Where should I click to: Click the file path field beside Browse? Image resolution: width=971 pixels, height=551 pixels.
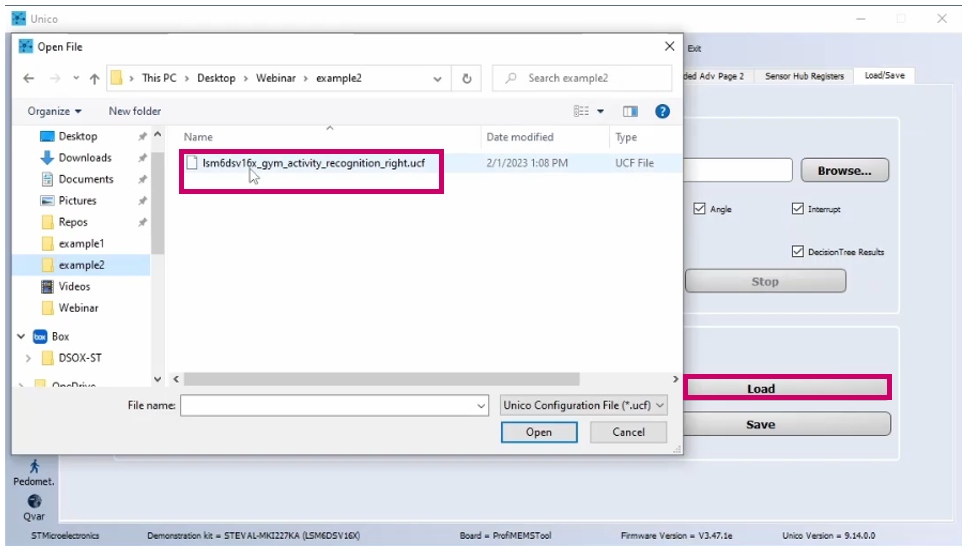pyautogui.click(x=737, y=170)
